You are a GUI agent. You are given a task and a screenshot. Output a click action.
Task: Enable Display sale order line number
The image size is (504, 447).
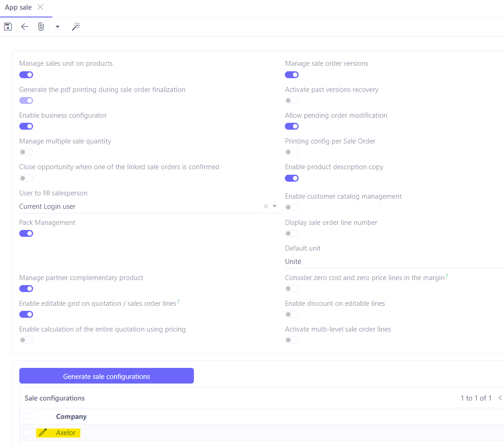coord(292,233)
